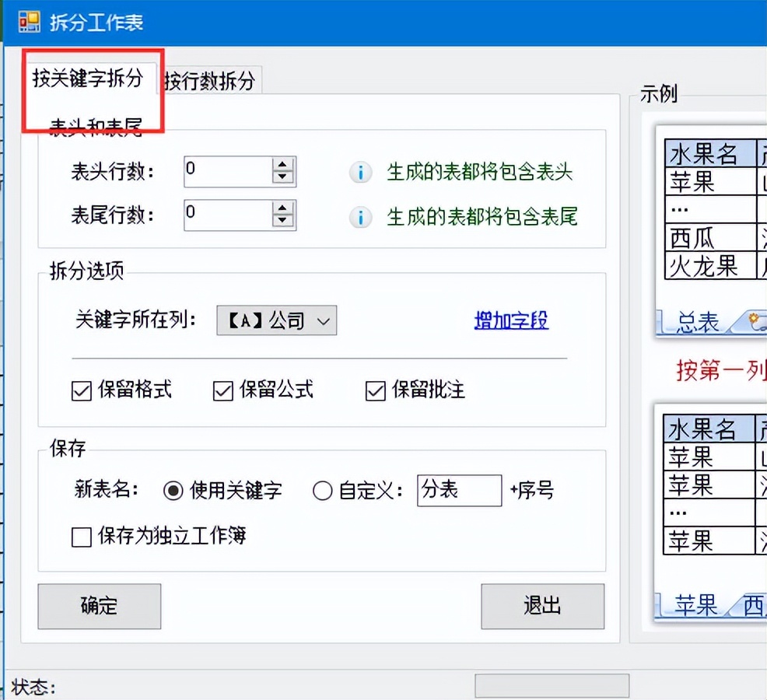This screenshot has width=767, height=700.
Task: Toggle off the 保留批注 checkbox
Action: [x=374, y=390]
